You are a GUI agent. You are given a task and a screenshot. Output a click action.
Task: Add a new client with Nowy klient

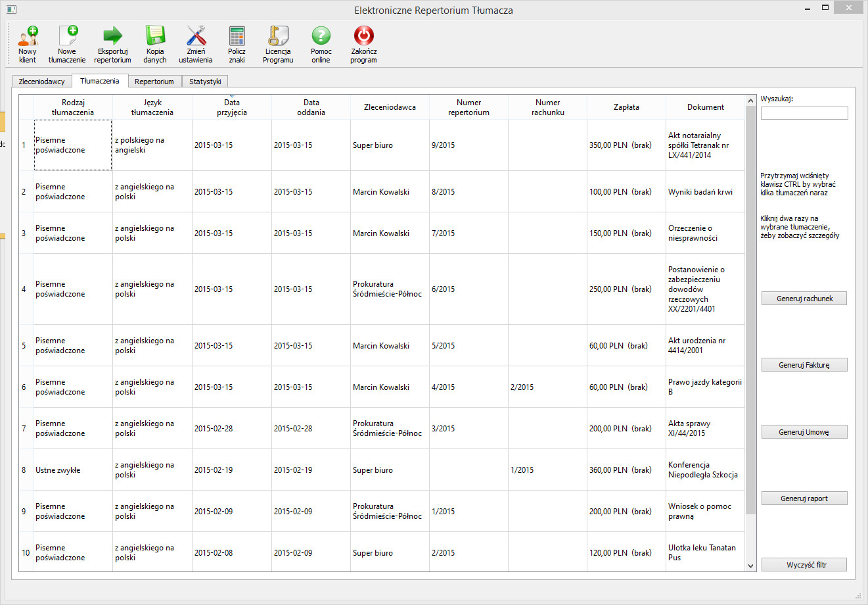click(28, 44)
